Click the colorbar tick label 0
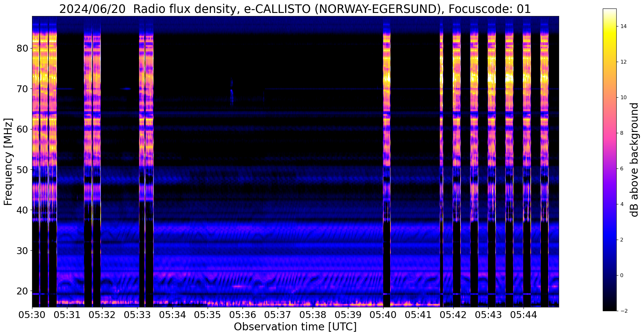Viewport: 644px width, 336px height. (621, 276)
